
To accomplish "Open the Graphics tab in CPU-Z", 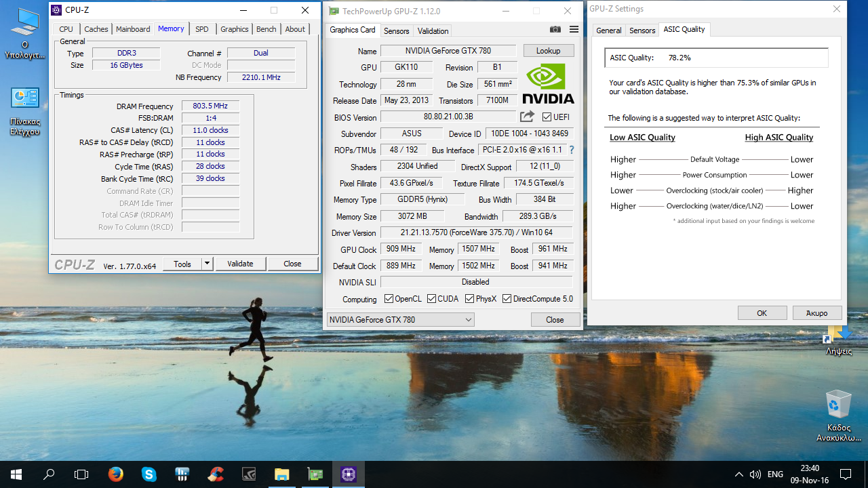I will click(x=234, y=29).
